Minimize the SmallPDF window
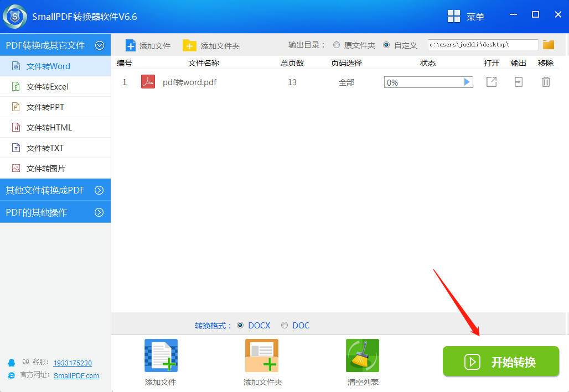This screenshot has width=569, height=392. point(513,14)
